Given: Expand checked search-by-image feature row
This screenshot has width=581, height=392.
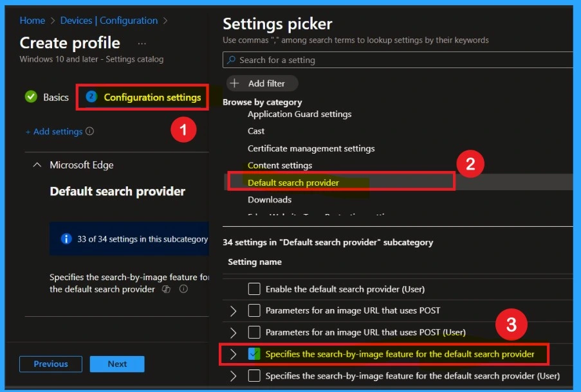Looking at the screenshot, I should (233, 354).
